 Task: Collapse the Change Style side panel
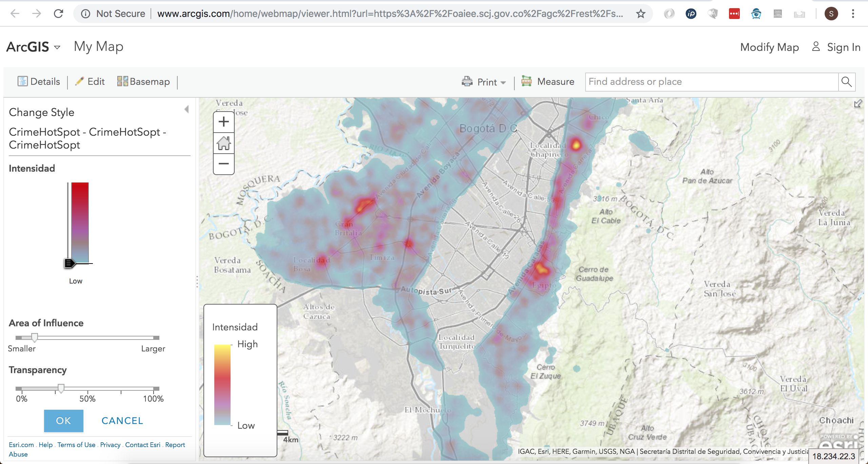click(186, 109)
